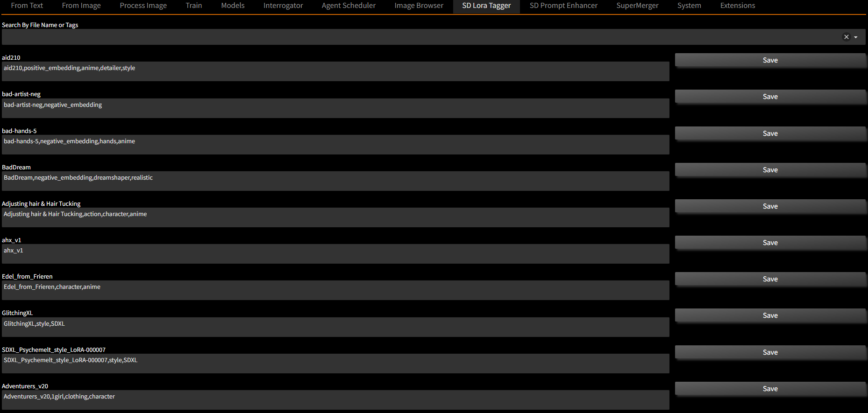Save tags for aid210
The height and width of the screenshot is (413, 868).
[770, 60]
